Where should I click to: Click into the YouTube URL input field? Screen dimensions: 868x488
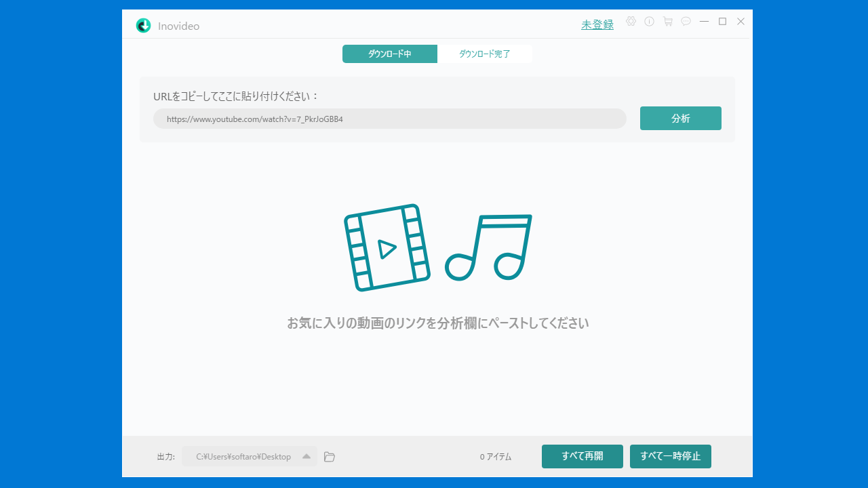[x=390, y=119]
